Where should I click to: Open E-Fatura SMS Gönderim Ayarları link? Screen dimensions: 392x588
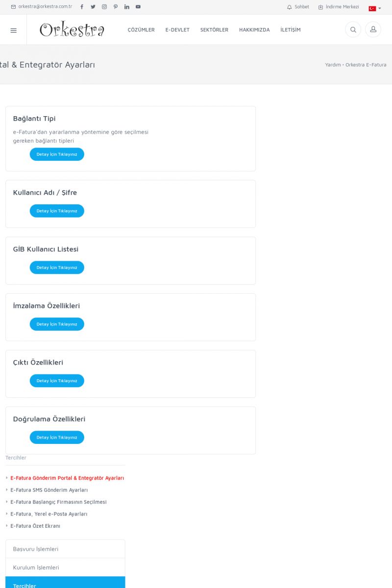(49, 490)
